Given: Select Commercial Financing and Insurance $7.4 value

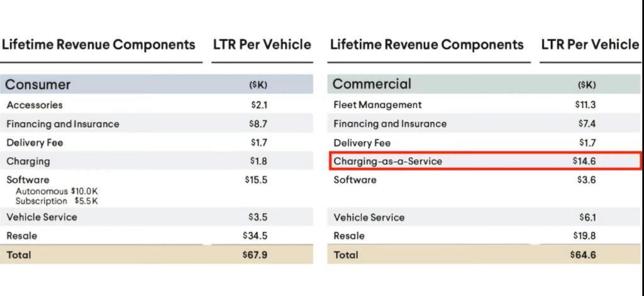Looking at the screenshot, I should coord(587,124).
